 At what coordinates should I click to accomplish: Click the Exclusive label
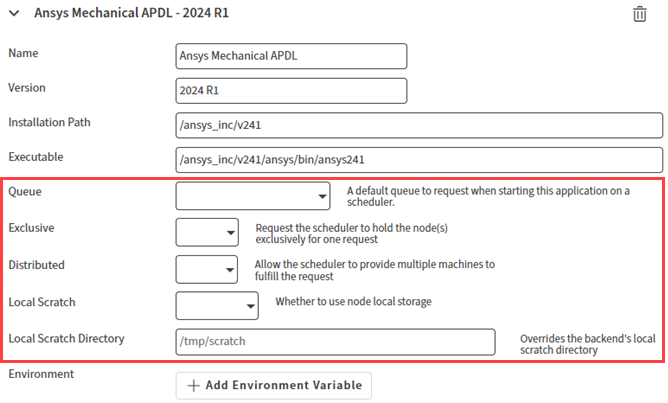pyautogui.click(x=31, y=228)
